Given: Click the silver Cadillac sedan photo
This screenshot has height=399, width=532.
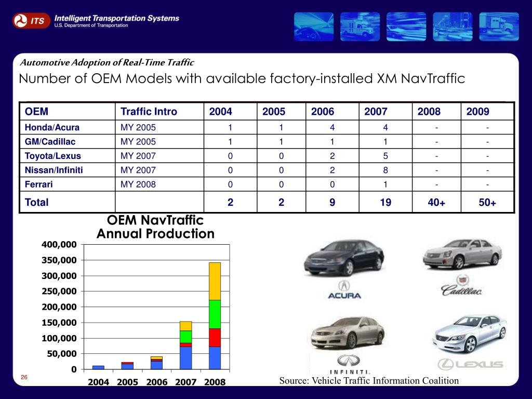Looking at the screenshot, I should coord(462,254).
